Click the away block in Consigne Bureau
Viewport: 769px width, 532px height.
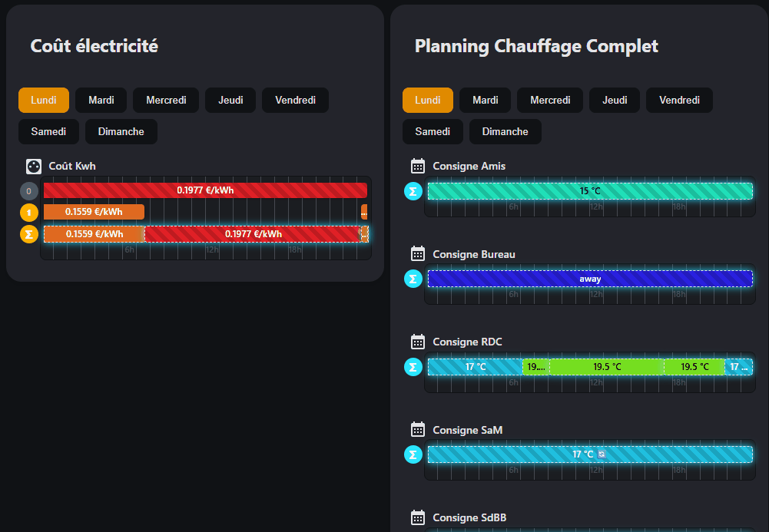coord(590,279)
